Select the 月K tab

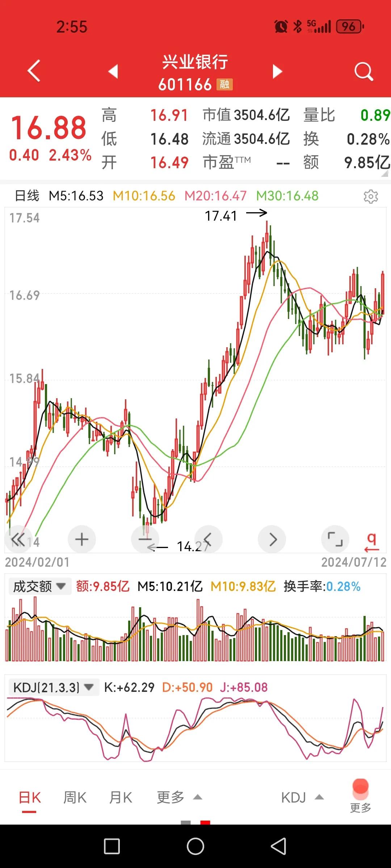(x=121, y=797)
